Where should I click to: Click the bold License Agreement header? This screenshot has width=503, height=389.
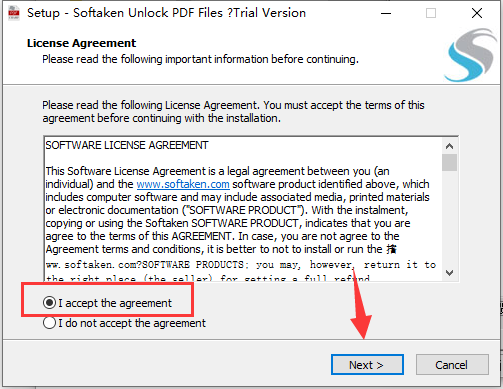[x=81, y=43]
